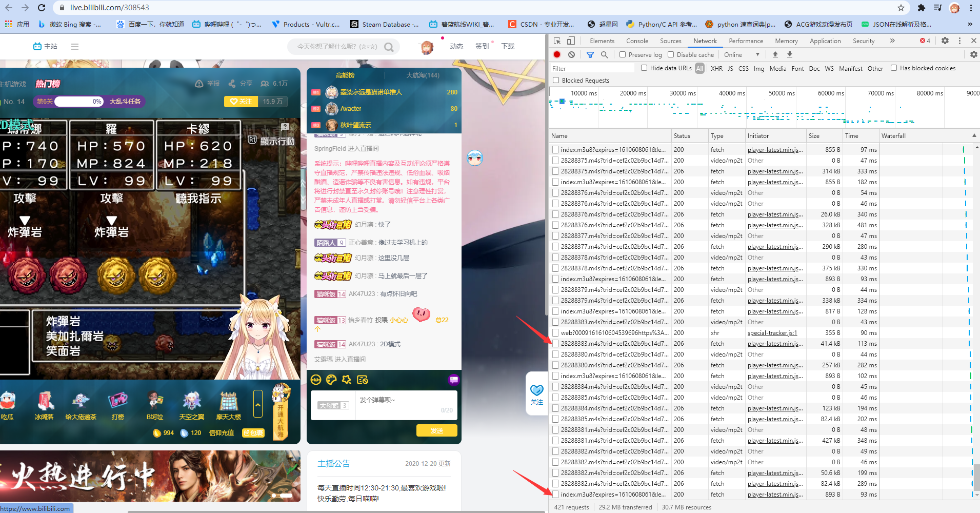
Task: Send the 打榜 gift
Action: (x=118, y=406)
